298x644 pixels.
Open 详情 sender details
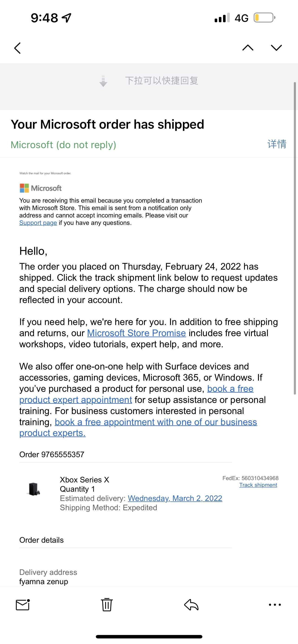point(277,144)
